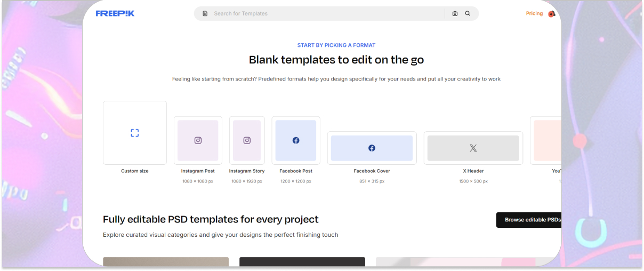Click the magnifying glass search icon

[x=468, y=14]
